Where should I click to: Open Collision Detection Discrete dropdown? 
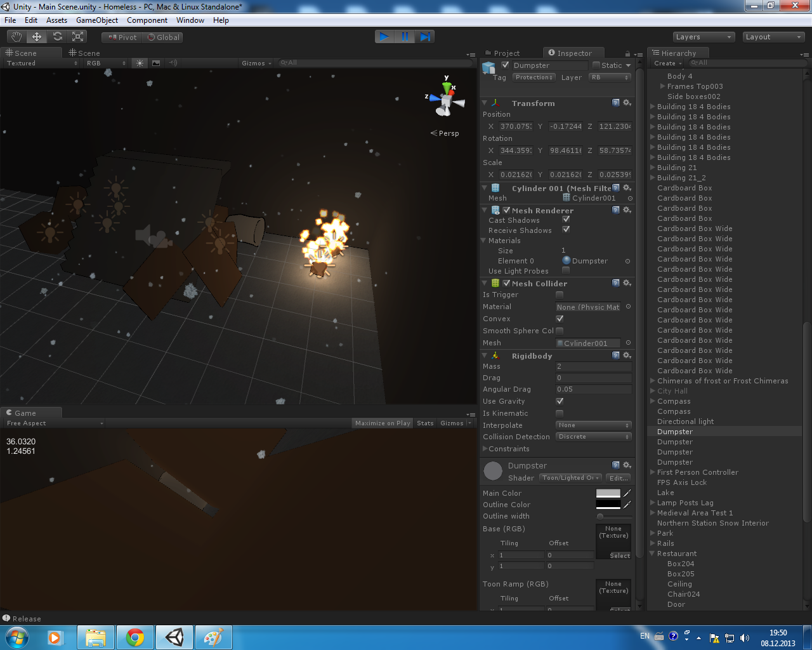594,437
